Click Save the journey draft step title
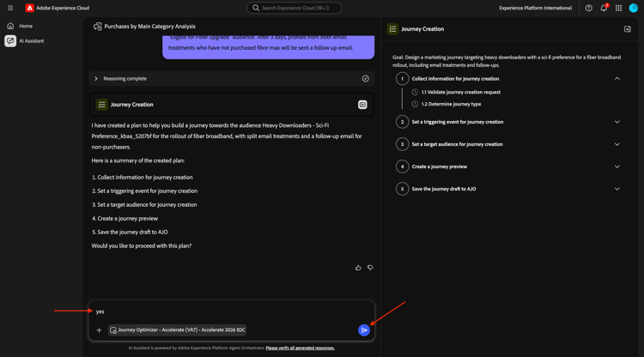Screen dimensions: 644x357 point(444,189)
